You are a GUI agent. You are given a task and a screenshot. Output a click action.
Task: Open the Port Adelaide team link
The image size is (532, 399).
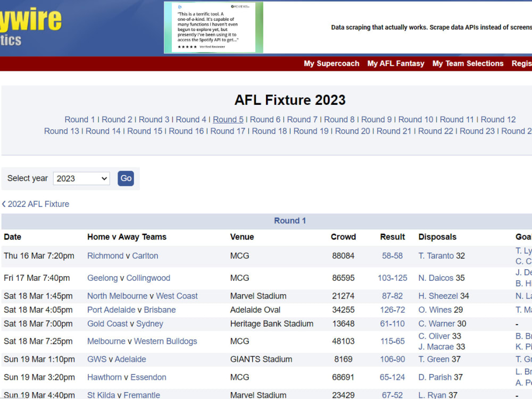point(111,310)
